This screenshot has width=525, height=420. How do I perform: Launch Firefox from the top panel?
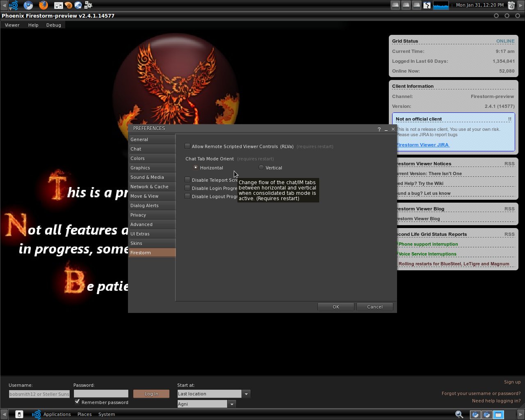[x=43, y=5]
